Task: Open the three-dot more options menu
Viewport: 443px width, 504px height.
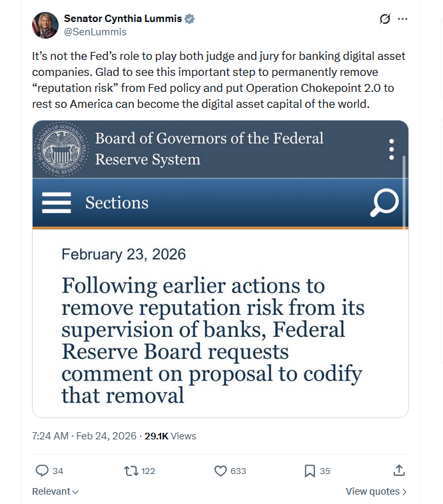Action: (402, 19)
